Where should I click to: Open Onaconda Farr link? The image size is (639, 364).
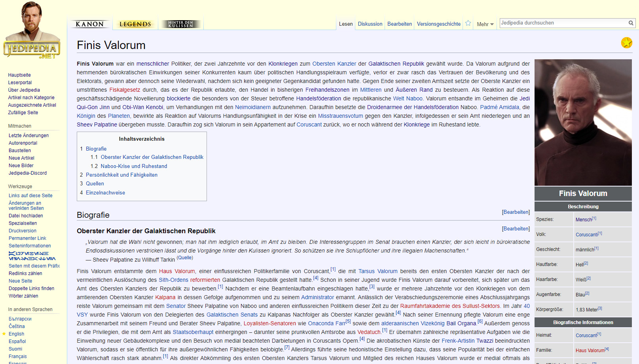[x=326, y=323]
